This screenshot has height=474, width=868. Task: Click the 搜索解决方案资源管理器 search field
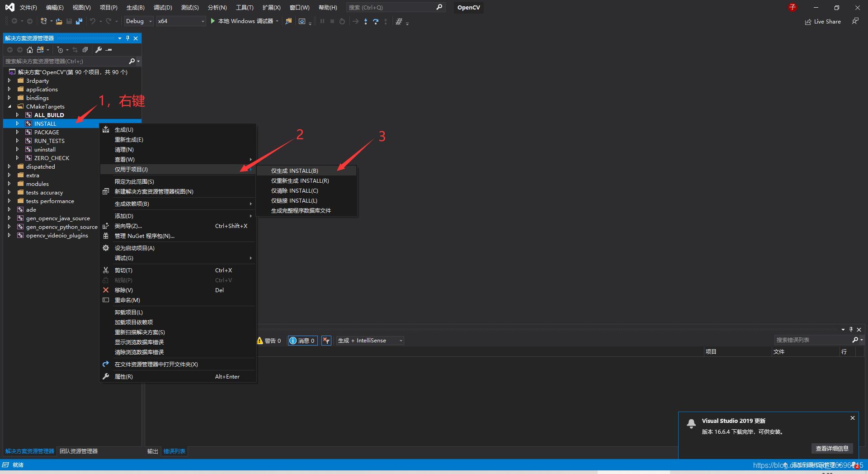coord(66,61)
